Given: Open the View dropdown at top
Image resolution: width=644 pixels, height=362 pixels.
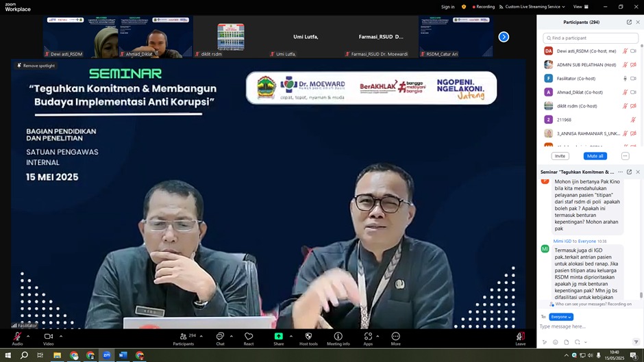Looking at the screenshot, I should coord(579,7).
